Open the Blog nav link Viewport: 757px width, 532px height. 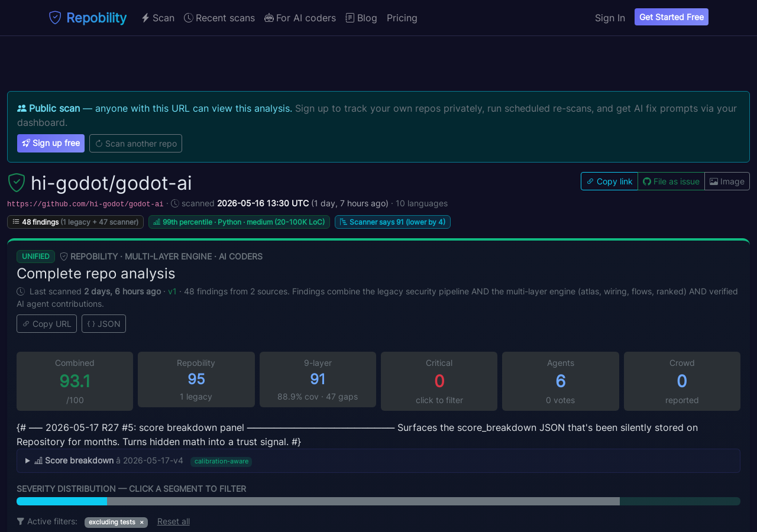pos(361,18)
